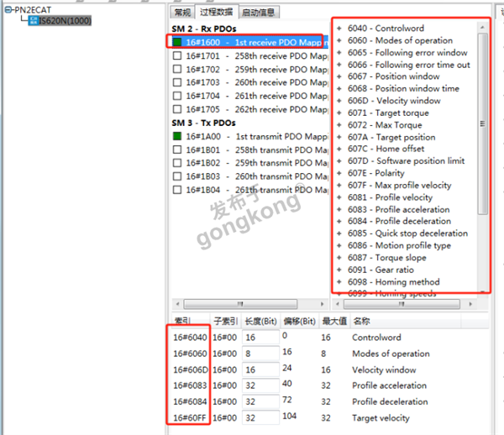Switch to the 启动信息 tab
This screenshot has height=435, width=504.
259,13
